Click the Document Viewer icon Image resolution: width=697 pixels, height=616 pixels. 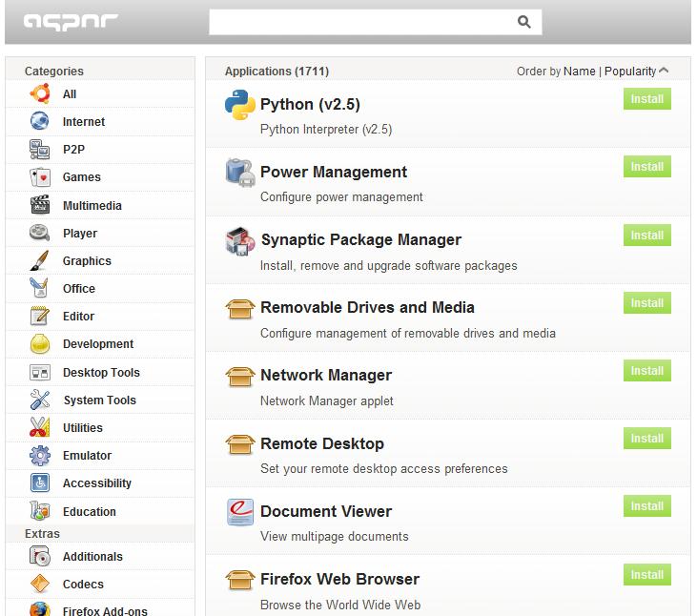240,512
